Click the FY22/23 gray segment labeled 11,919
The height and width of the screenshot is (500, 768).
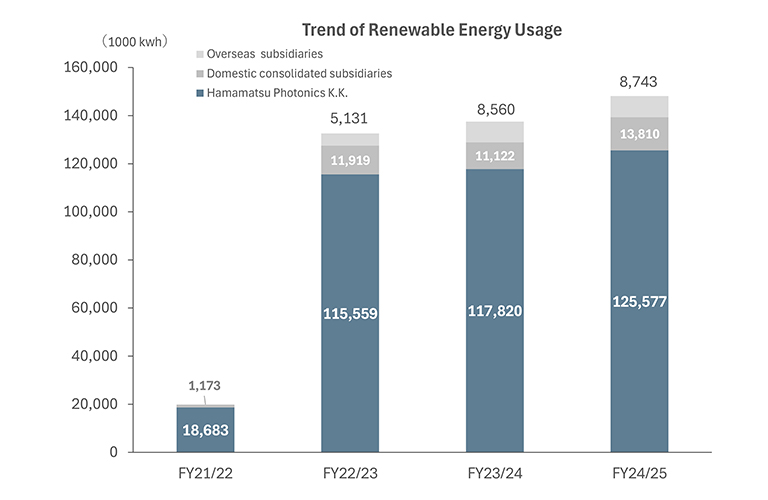pos(351,160)
